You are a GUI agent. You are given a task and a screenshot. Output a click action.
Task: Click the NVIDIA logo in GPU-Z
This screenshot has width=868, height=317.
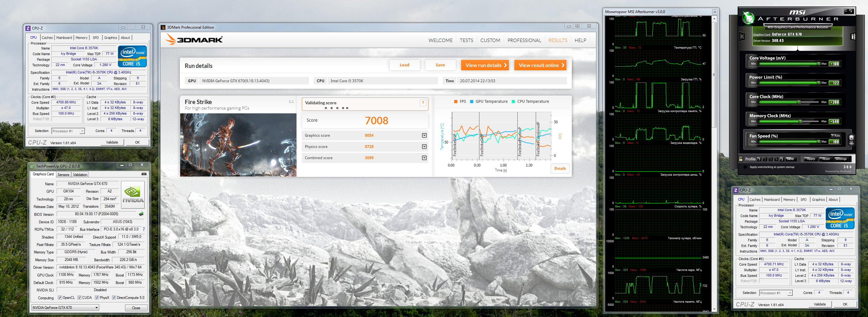[x=133, y=195]
